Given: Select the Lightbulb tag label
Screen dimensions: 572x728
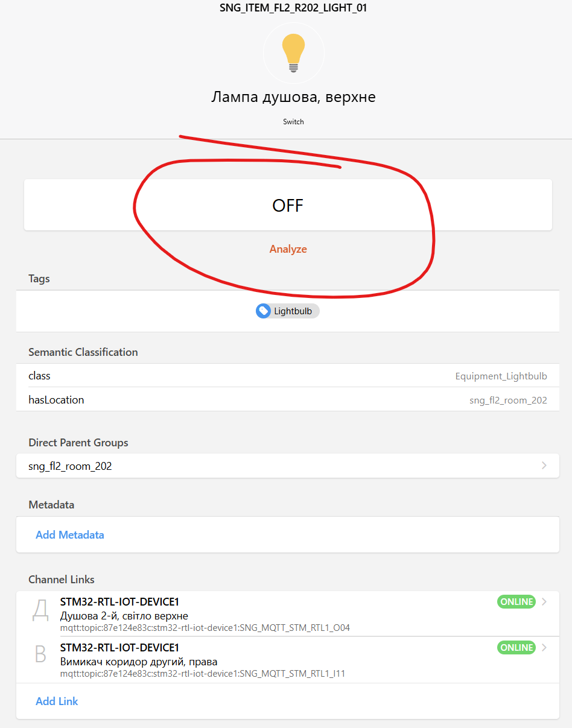Looking at the screenshot, I should (293, 311).
